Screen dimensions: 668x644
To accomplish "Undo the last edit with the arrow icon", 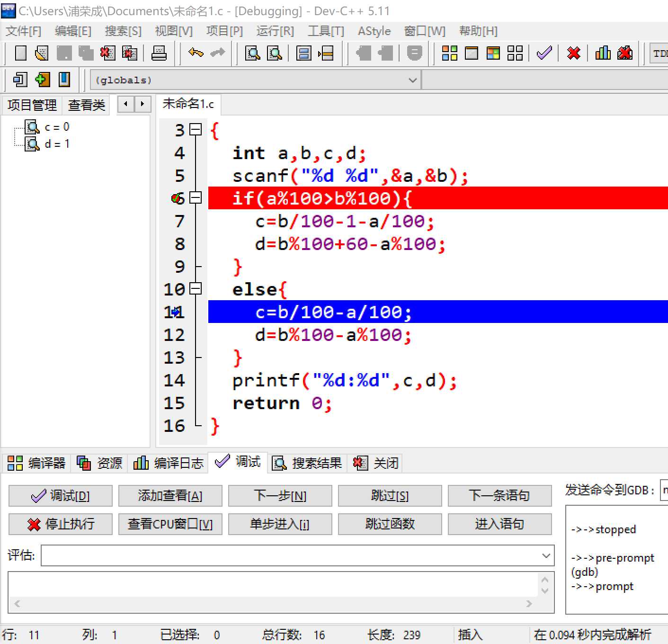I will pos(196,53).
